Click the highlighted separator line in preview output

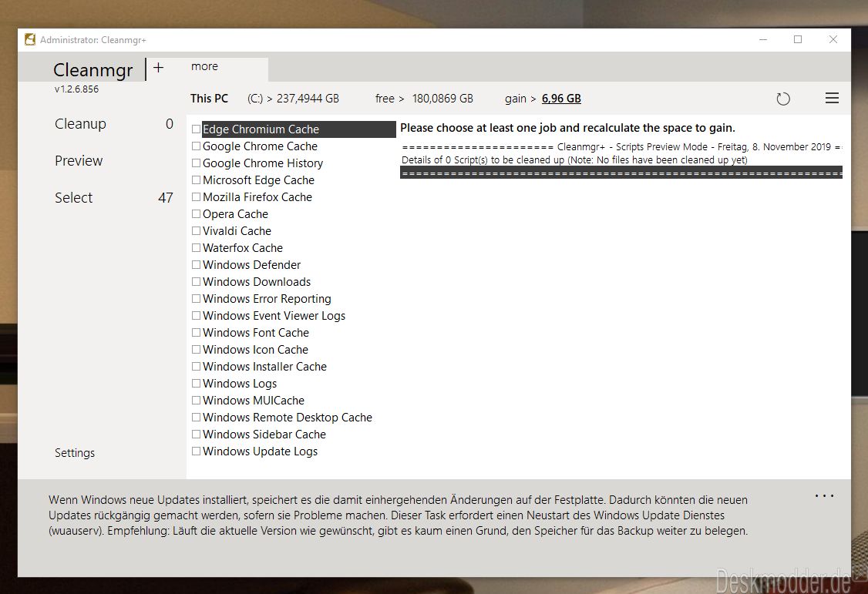[x=621, y=173]
